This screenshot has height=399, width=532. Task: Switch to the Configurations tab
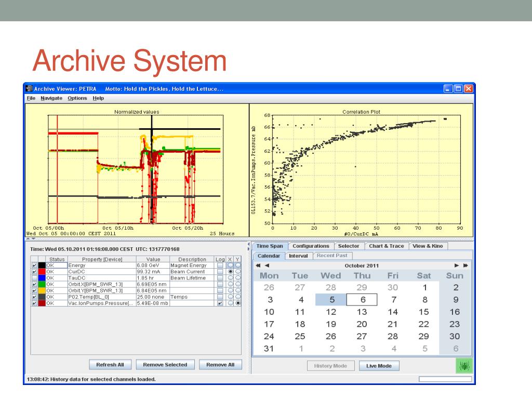pos(311,246)
